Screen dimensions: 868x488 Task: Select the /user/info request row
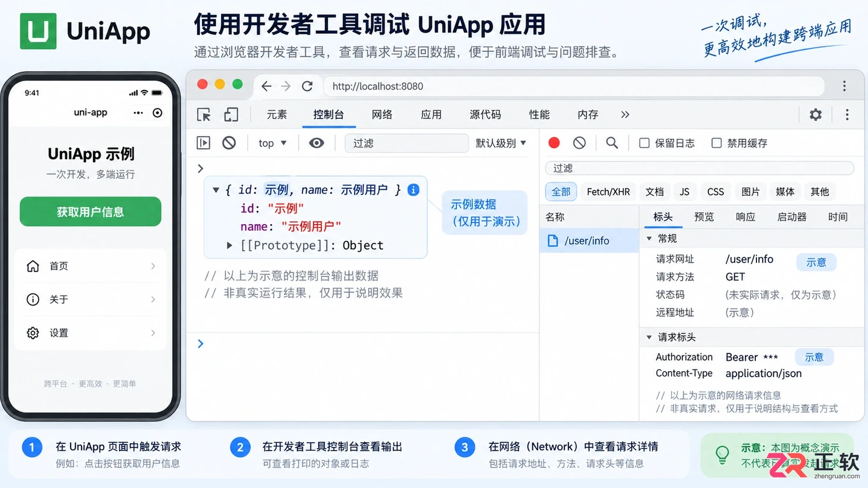tap(589, 240)
